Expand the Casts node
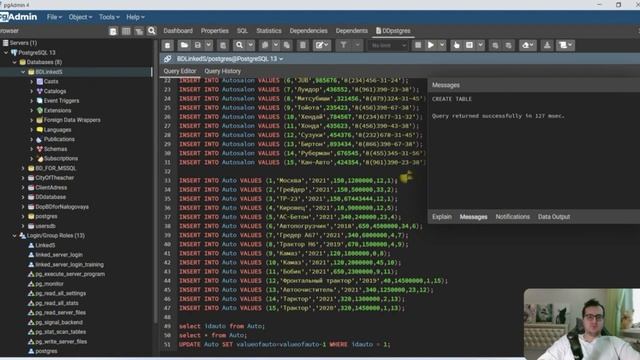 [31, 82]
